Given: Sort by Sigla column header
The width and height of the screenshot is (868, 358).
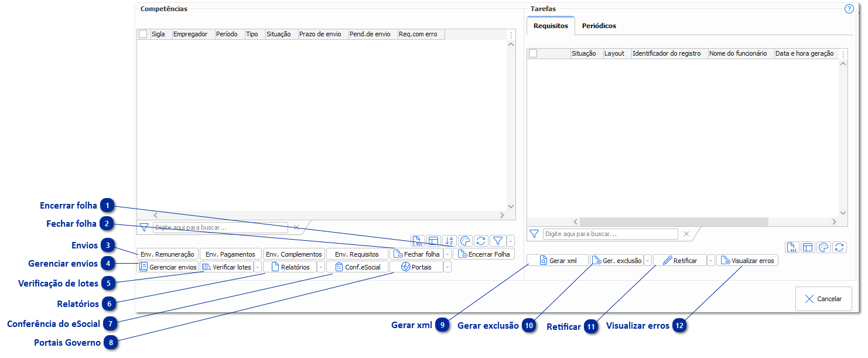Looking at the screenshot, I should [161, 35].
